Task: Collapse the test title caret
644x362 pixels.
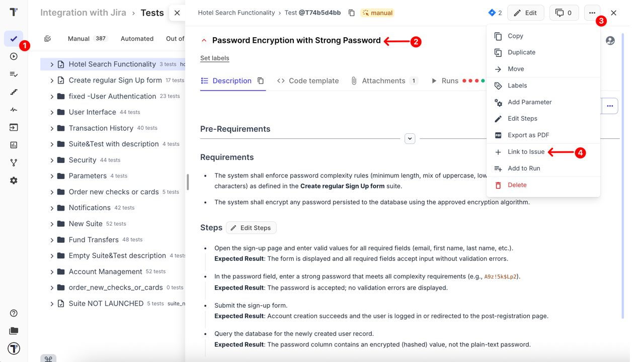Action: point(204,41)
